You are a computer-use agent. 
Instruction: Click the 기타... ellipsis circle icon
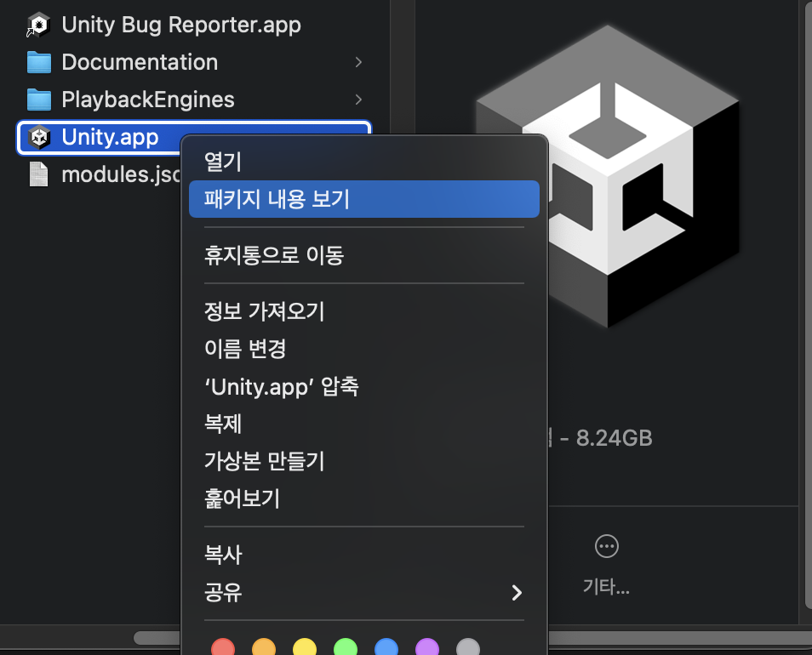pos(606,546)
